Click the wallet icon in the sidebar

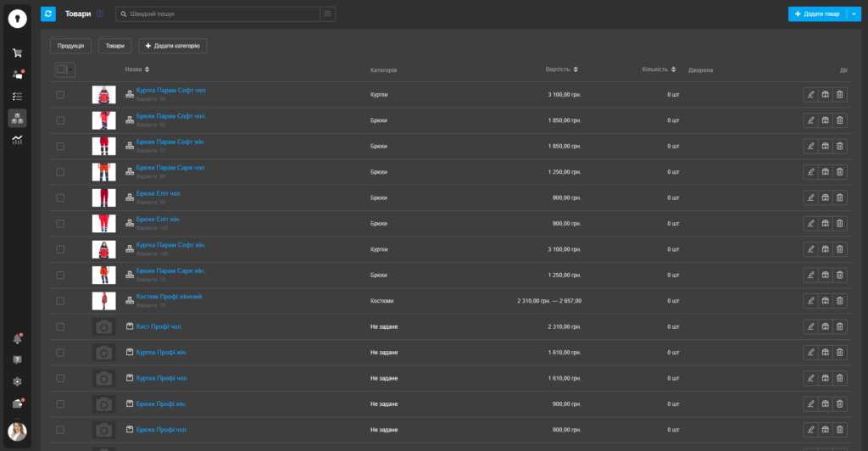point(17,404)
